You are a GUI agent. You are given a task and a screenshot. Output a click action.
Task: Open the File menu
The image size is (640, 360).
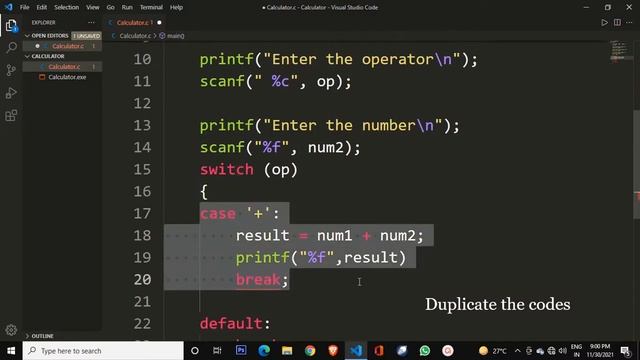point(24,7)
